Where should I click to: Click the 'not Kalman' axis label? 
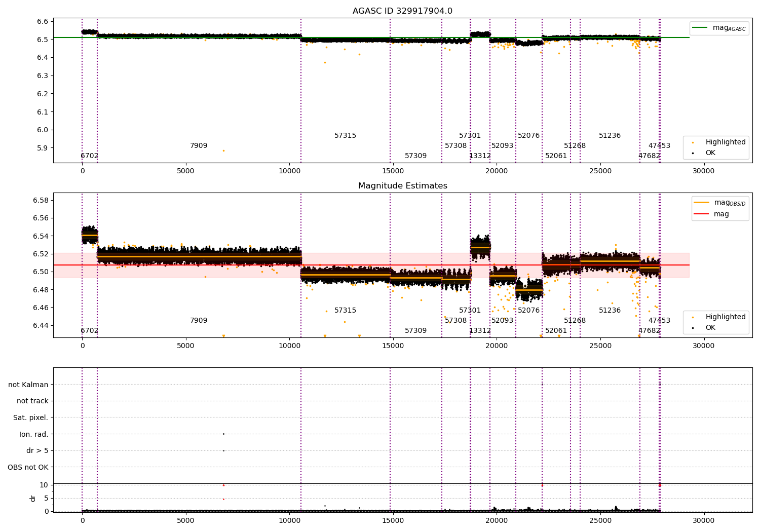point(28,385)
